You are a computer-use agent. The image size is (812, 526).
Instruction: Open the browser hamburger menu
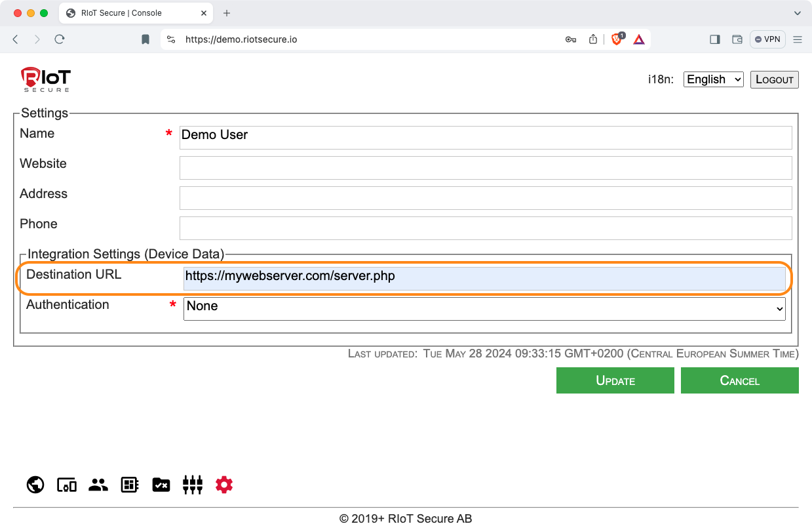tap(798, 39)
